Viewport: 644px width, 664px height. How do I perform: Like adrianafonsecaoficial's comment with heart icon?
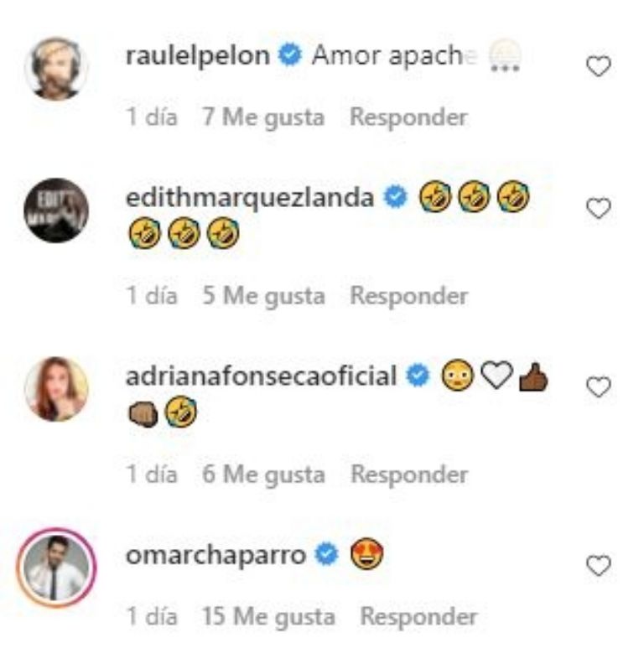pyautogui.click(x=598, y=387)
